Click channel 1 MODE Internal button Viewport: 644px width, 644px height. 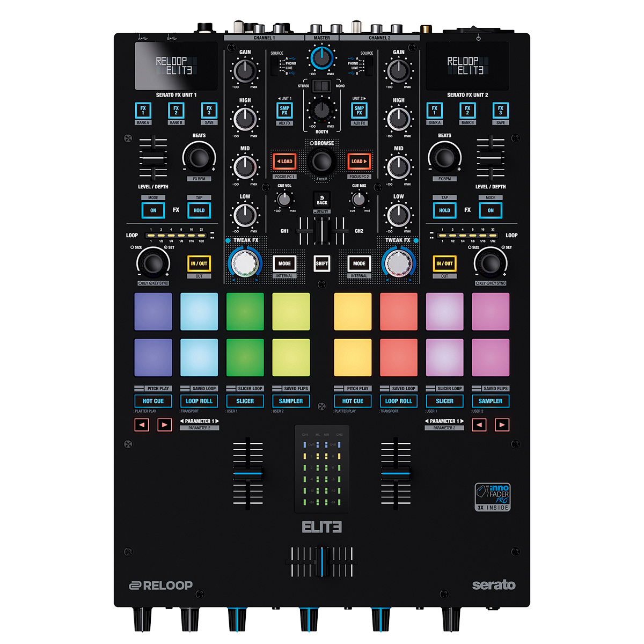[284, 264]
